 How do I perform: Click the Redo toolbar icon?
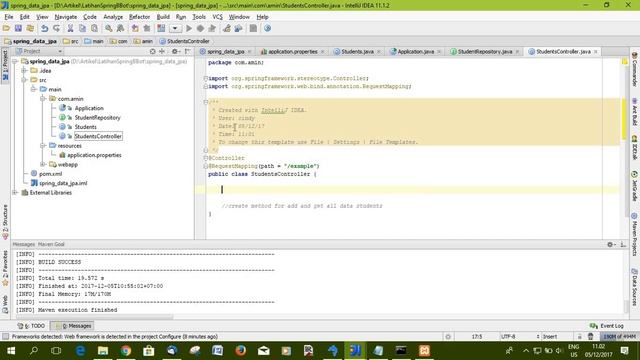56,28
